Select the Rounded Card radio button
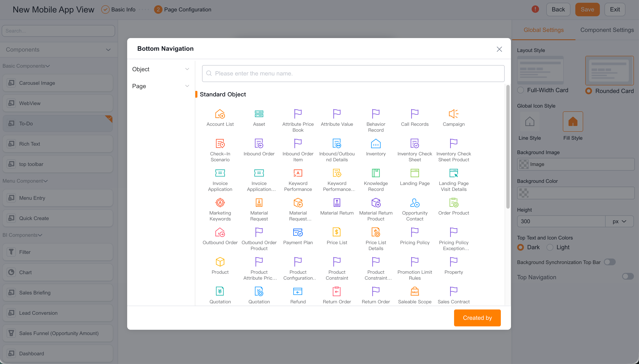This screenshot has width=639, height=364. pyautogui.click(x=588, y=91)
